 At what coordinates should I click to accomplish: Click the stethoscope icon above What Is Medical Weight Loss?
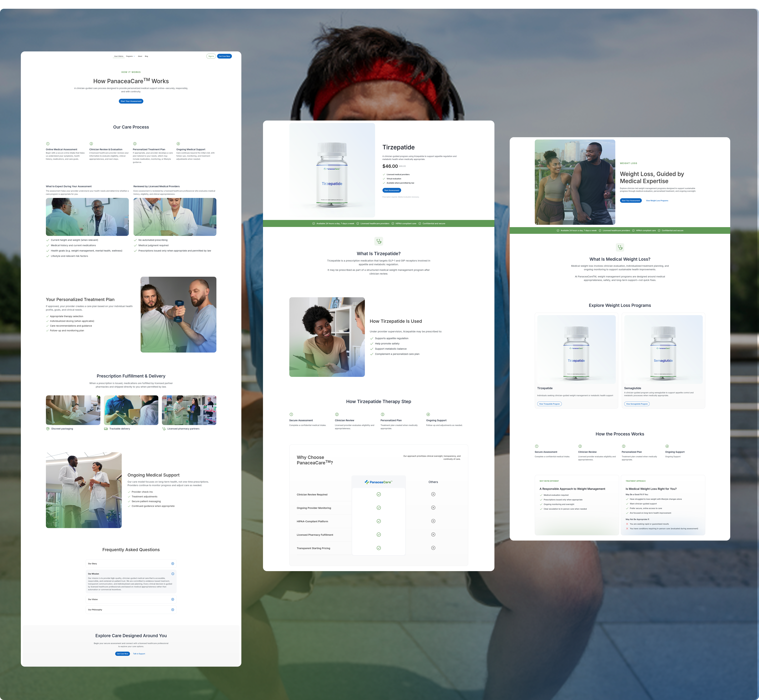620,248
